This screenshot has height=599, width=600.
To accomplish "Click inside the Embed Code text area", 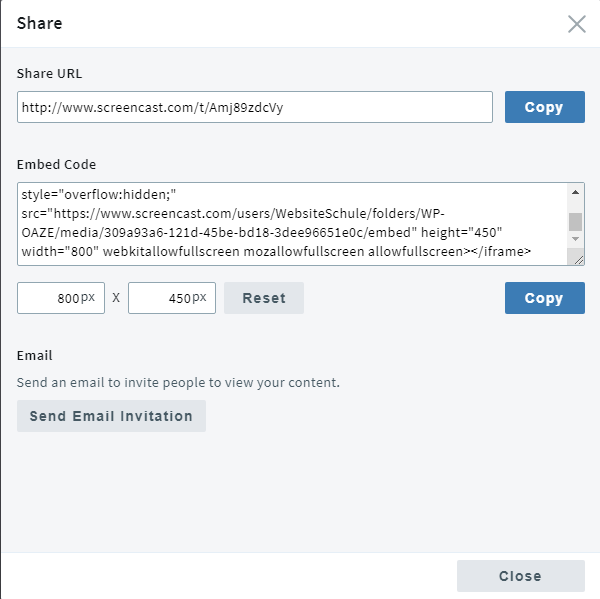I will 290,224.
